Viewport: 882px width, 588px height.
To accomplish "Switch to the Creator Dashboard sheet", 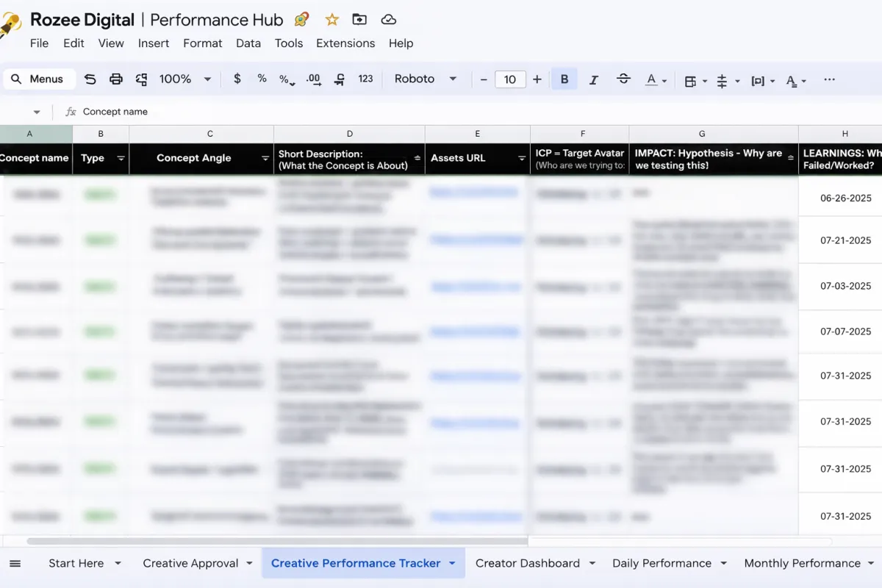I will point(528,564).
